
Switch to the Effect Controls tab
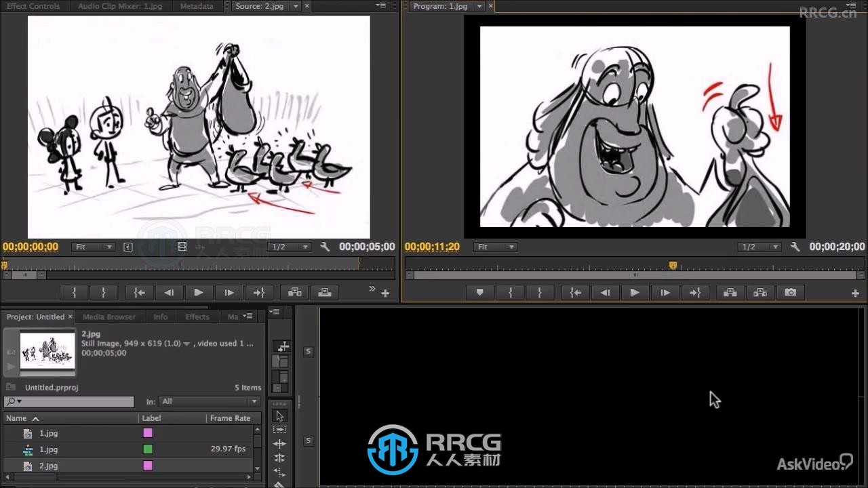pyautogui.click(x=33, y=6)
